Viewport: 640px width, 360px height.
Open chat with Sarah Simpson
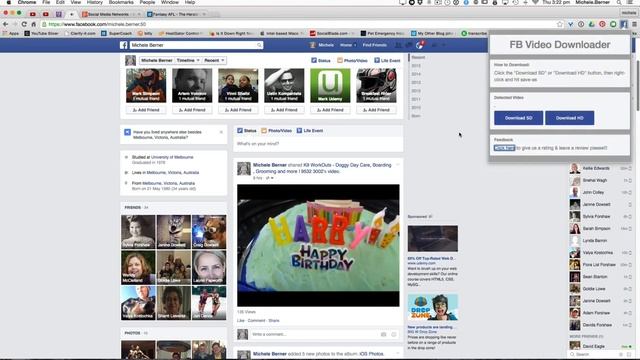pyautogui.click(x=600, y=229)
